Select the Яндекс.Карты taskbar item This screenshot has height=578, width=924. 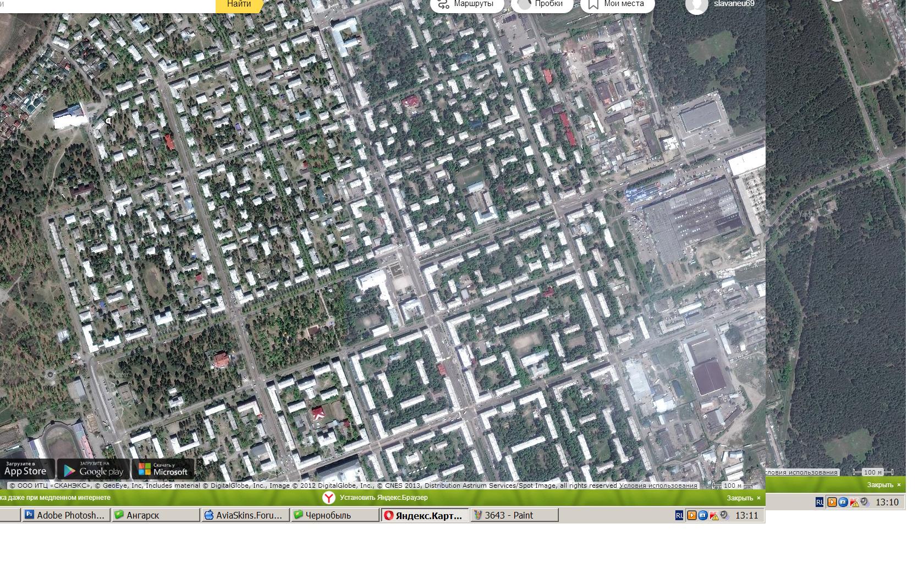pyautogui.click(x=425, y=515)
